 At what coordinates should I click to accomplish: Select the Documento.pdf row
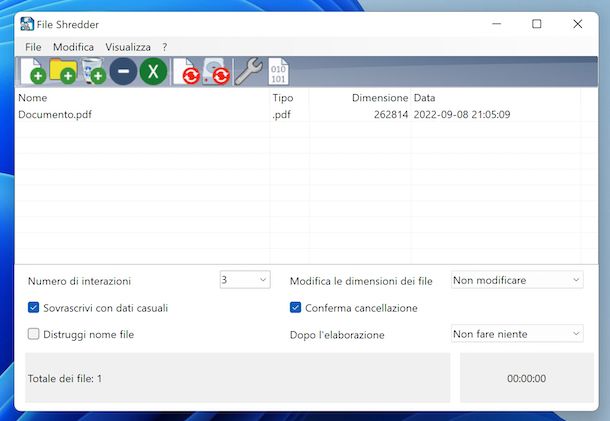click(x=306, y=114)
